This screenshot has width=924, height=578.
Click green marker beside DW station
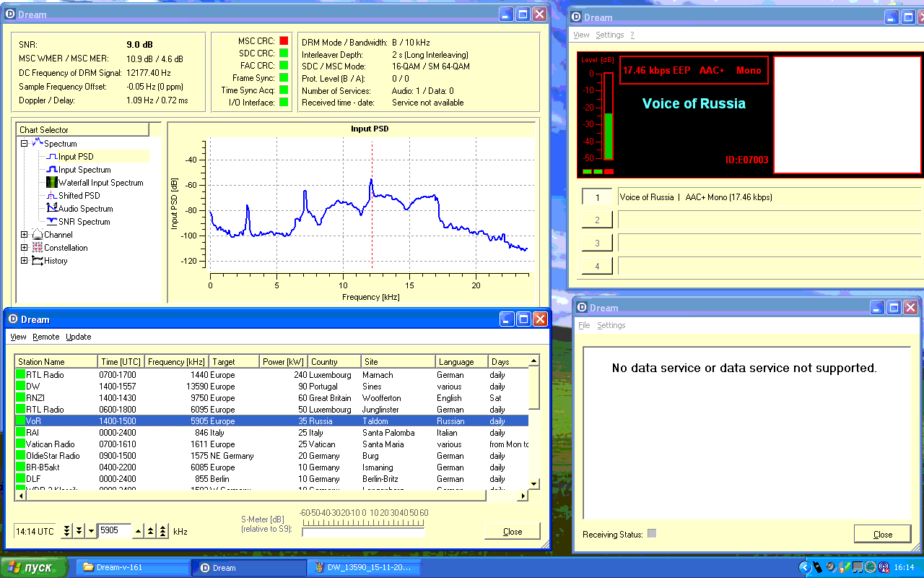(20, 387)
